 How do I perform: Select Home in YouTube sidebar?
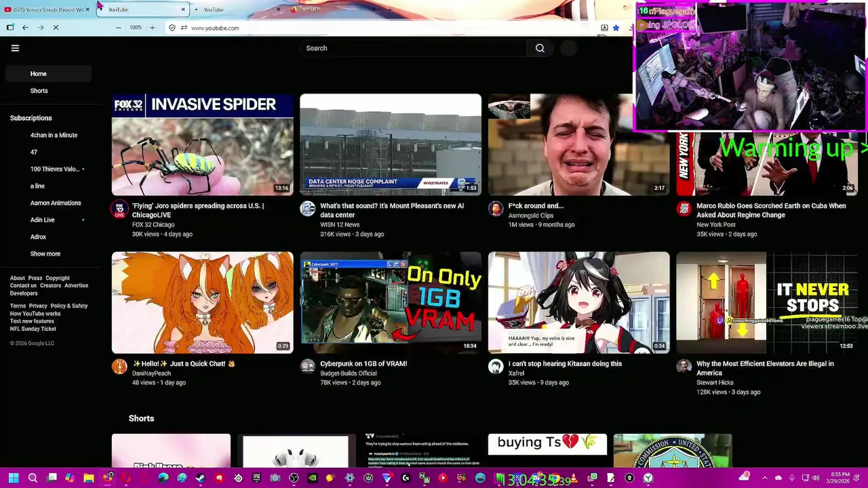coord(48,74)
